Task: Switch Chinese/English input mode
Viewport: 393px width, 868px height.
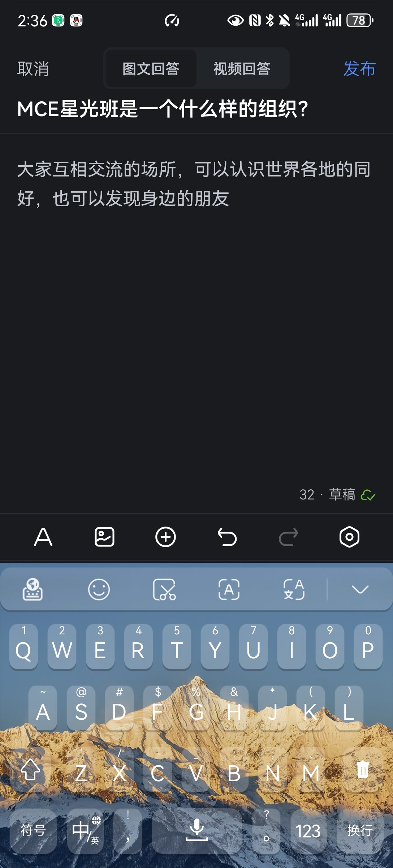Action: pyautogui.click(x=85, y=831)
